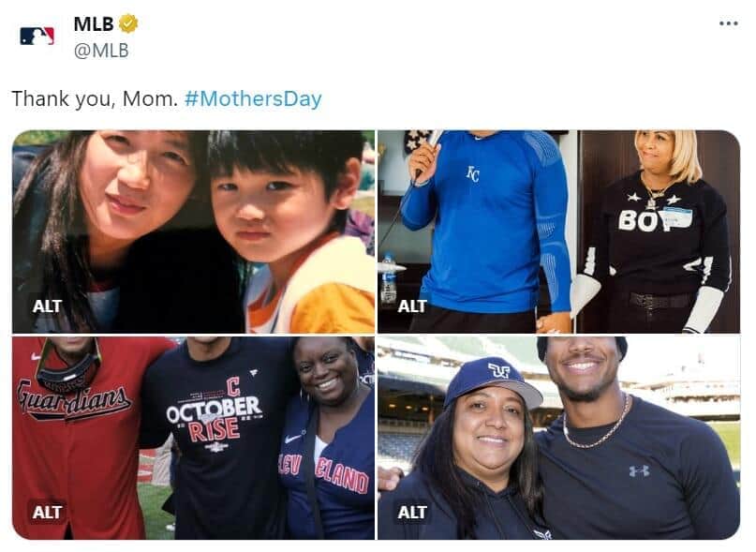Click the water bottle in the top-right photo
756x552 pixels.
[x=388, y=279]
